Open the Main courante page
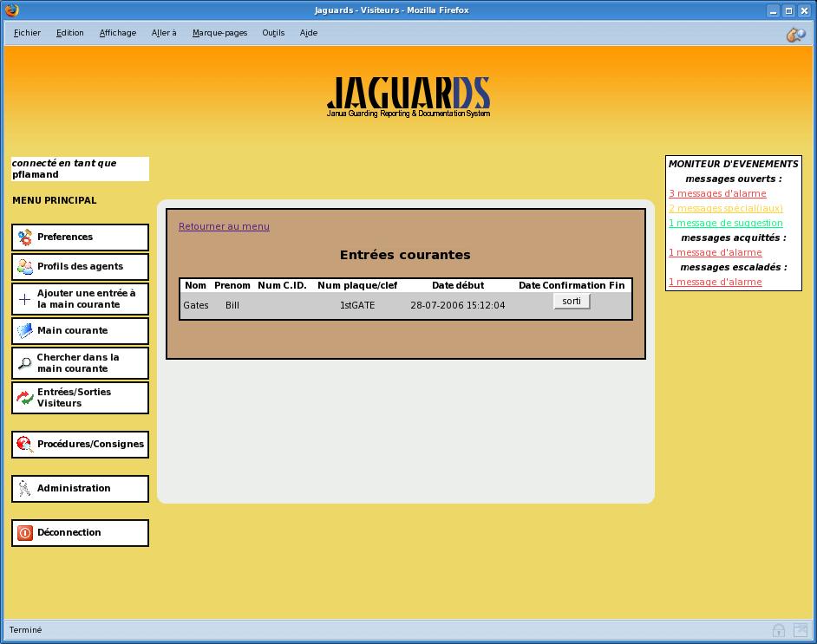 (x=81, y=330)
